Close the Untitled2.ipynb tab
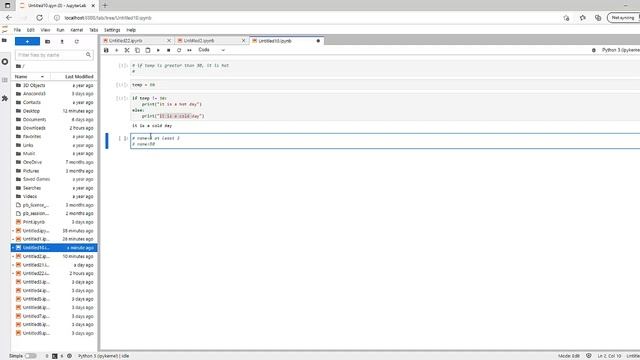Screen dimensions: 640x360 click(244, 41)
